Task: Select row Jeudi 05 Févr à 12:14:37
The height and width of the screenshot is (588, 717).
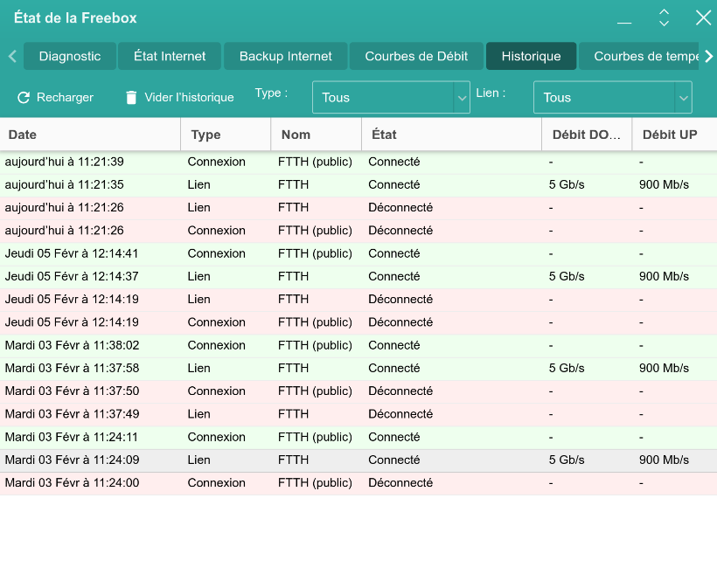Action: pyautogui.click(x=358, y=276)
